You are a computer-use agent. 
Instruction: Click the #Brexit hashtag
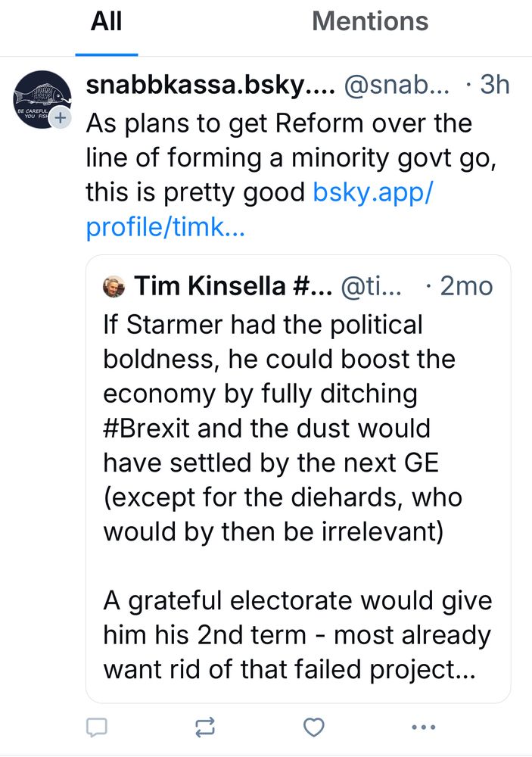[153, 428]
